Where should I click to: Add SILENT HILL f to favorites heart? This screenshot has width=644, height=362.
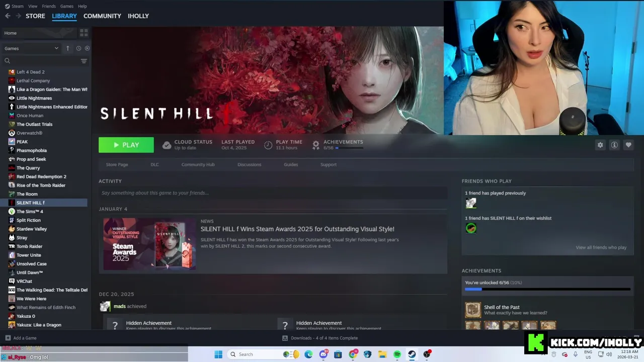(x=628, y=145)
